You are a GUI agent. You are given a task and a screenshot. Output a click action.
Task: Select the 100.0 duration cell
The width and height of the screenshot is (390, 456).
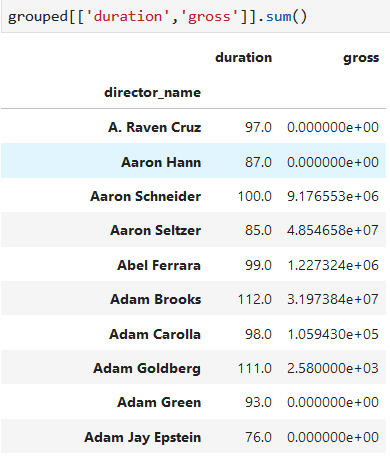point(255,196)
